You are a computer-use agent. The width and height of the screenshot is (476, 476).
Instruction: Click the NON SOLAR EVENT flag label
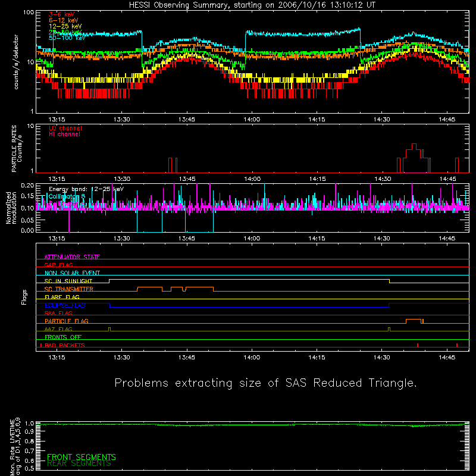pos(72,273)
